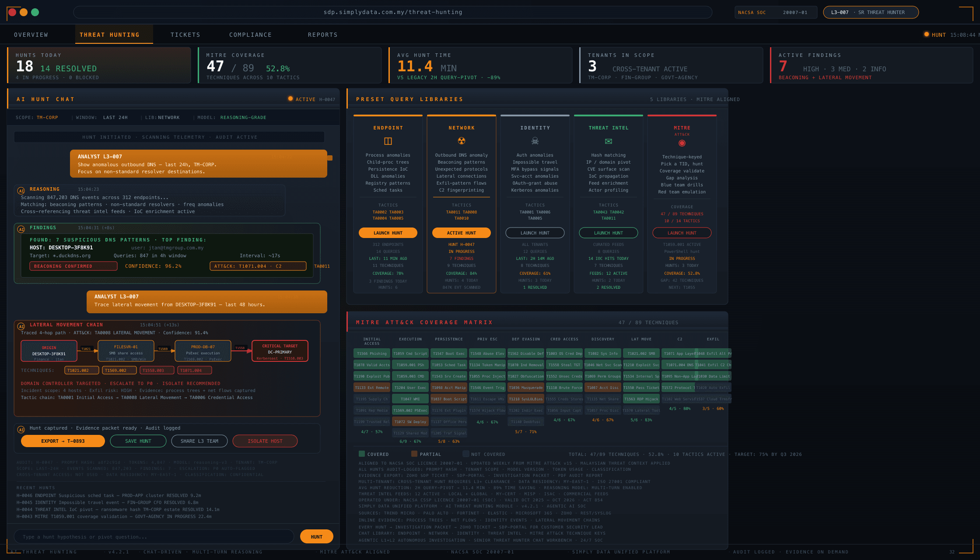Screen dimensions: 980x560
Task: Launch the MITRE ATT&CK hunt
Action: point(682,233)
